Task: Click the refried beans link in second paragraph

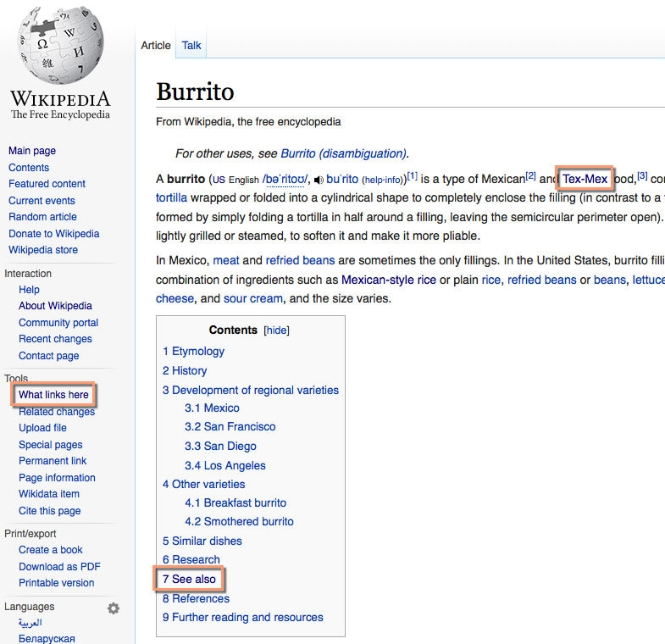Action: (300, 260)
